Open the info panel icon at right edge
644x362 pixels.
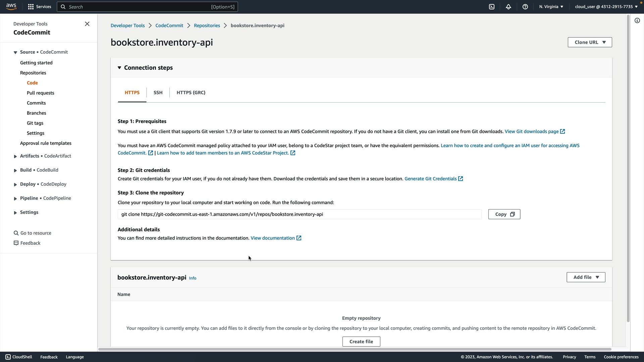[x=637, y=21]
